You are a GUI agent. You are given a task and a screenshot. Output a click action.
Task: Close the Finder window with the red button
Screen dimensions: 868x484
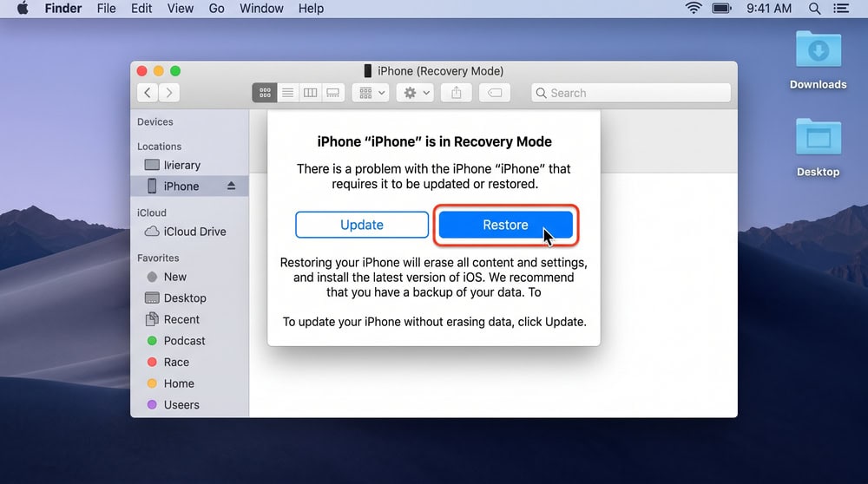pyautogui.click(x=141, y=71)
